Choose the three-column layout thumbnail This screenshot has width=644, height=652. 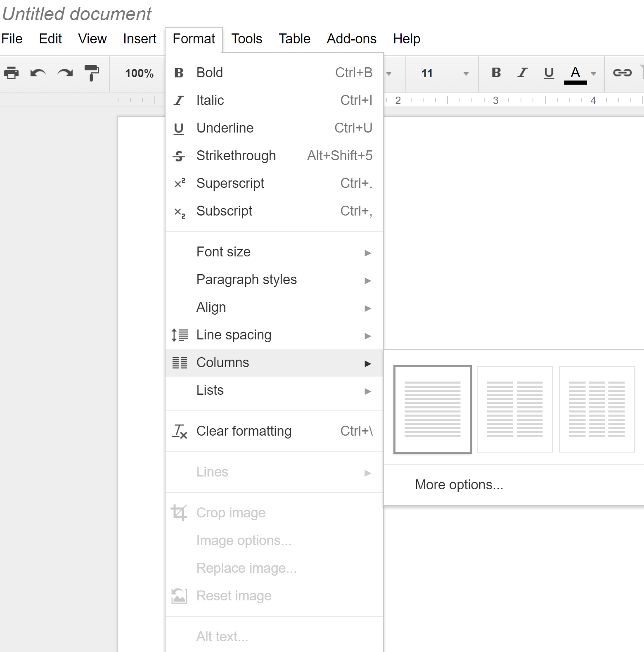coord(597,409)
